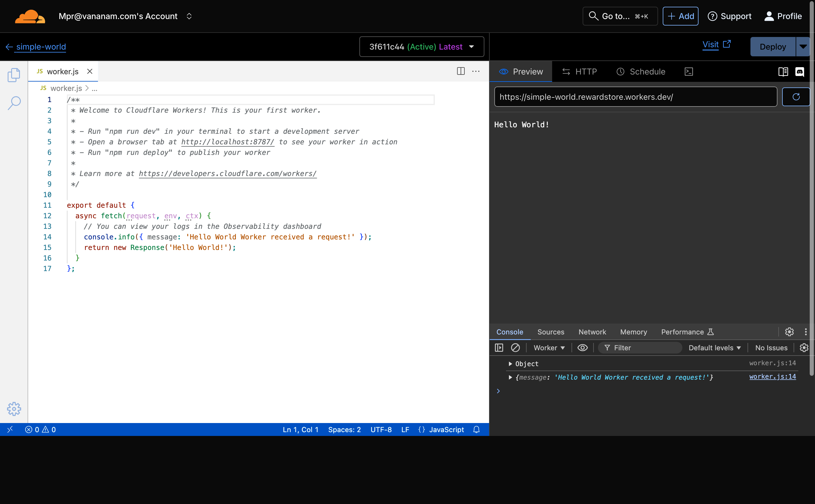Toggle the console sidebar panel icon

(x=499, y=348)
